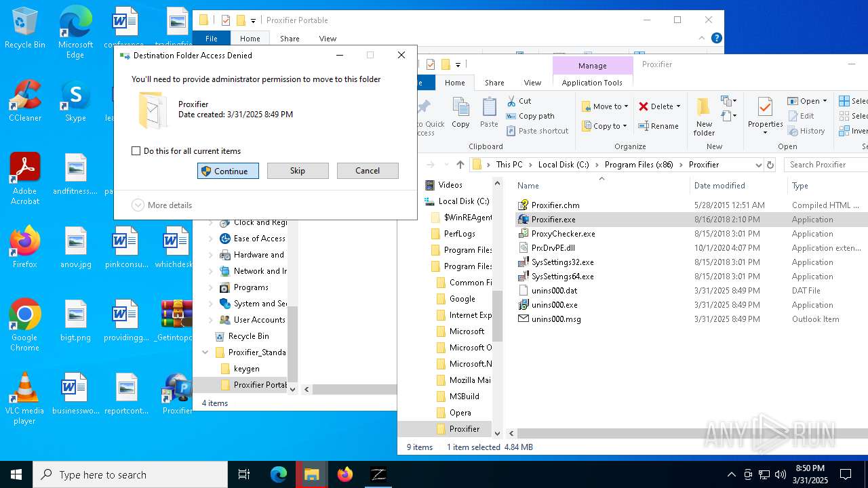This screenshot has width=868, height=488.
Task: Open the Windows Start menu
Action: pyautogui.click(x=16, y=474)
